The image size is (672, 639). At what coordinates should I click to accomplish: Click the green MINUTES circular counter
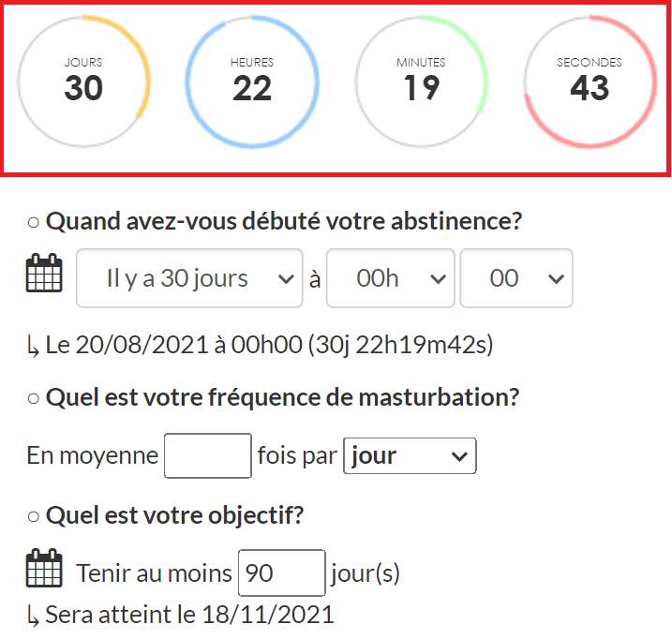(x=421, y=82)
